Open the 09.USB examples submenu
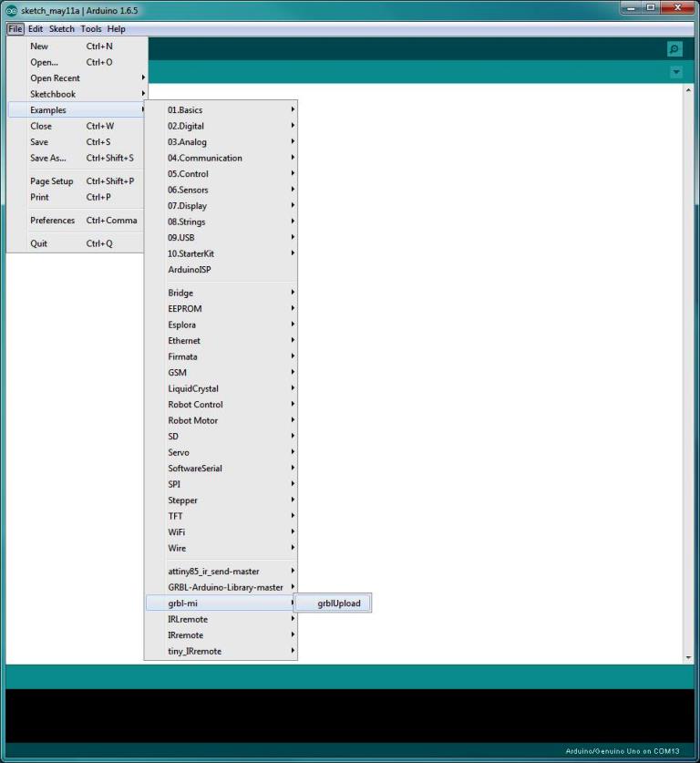700x763 pixels. coord(221,237)
